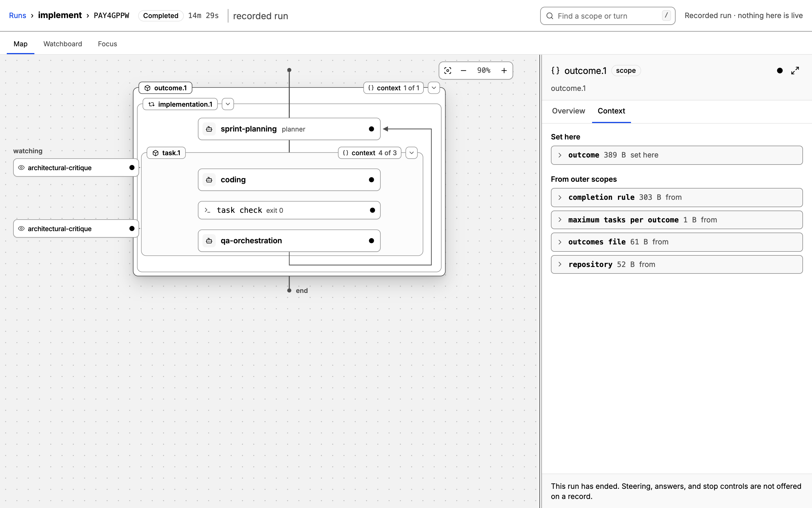
Task: Switch to the Watchboard tab
Action: pos(63,44)
